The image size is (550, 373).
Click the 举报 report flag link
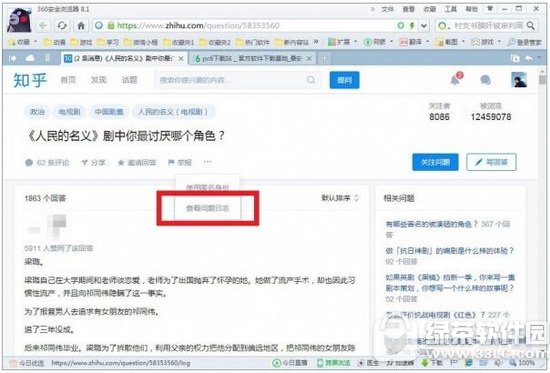180,162
